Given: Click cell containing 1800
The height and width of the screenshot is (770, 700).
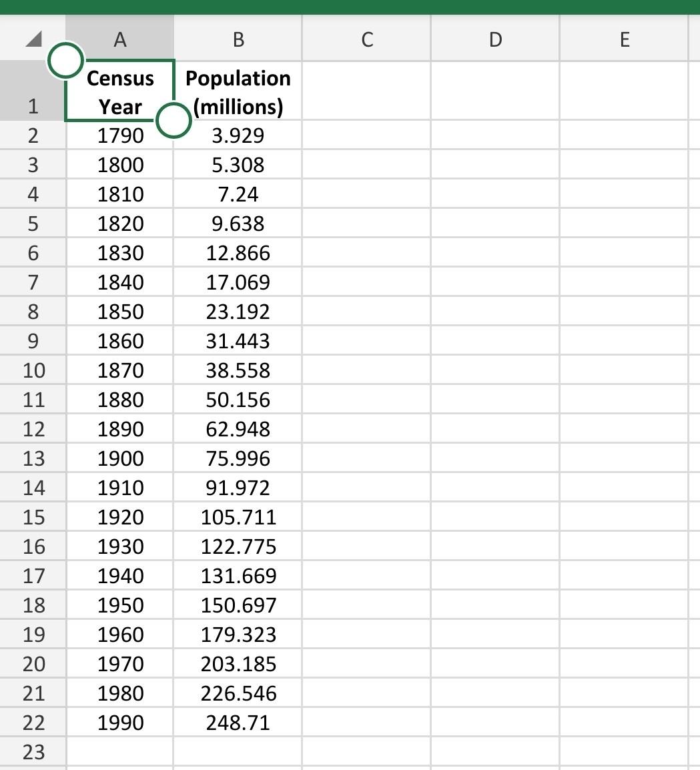Looking at the screenshot, I should pos(120,165).
